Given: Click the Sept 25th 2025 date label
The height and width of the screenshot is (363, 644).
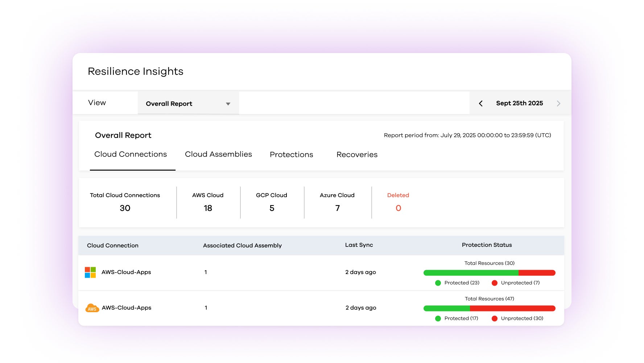Looking at the screenshot, I should [520, 103].
